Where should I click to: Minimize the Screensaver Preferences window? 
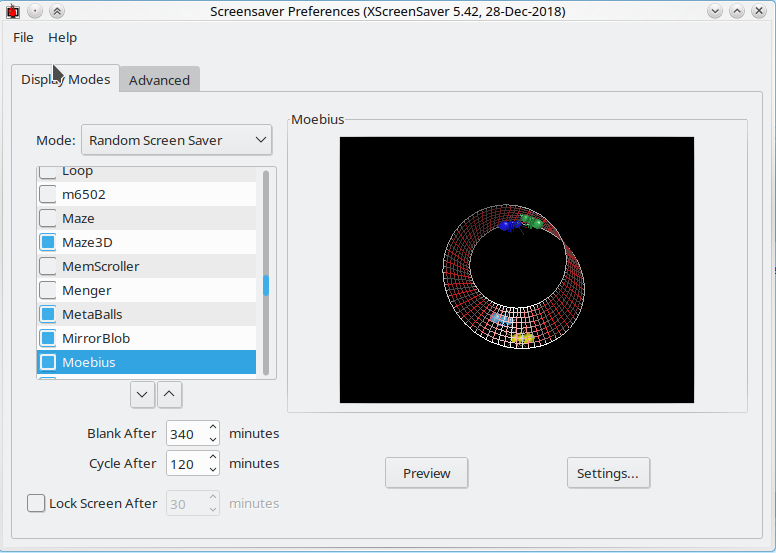tap(715, 11)
